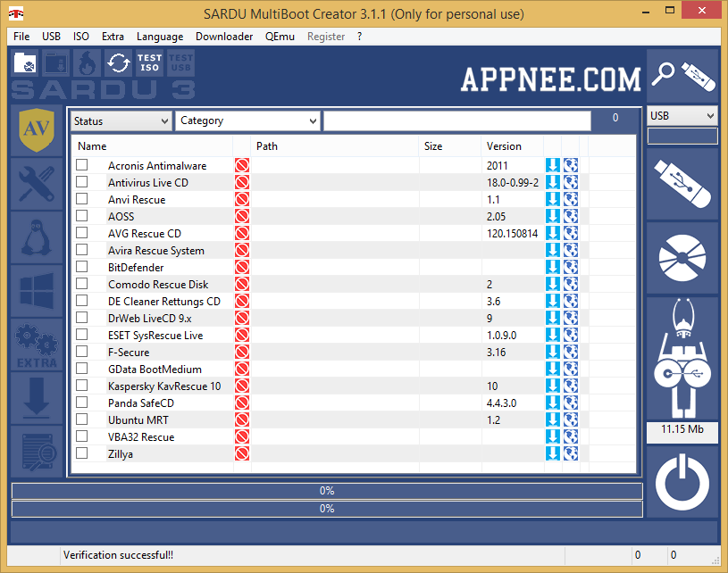Image resolution: width=728 pixels, height=573 pixels.
Task: Sort by the Path column header
Action: coord(335,146)
